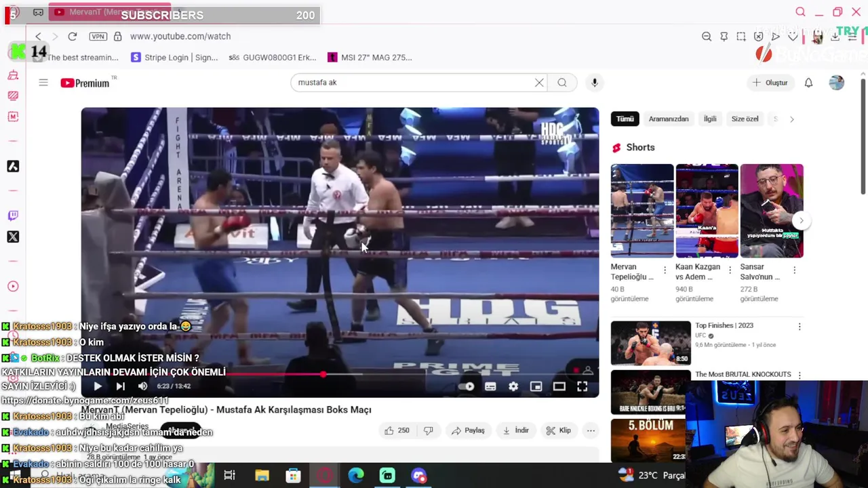
Task: Like the video with 250 likes
Action: 397,430
